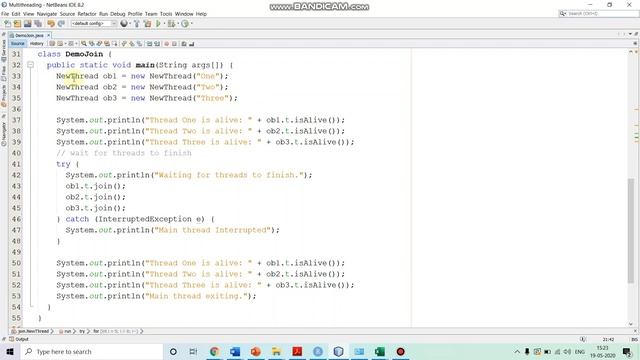Click the Projects side panel tab
The width and height of the screenshot is (640, 360).
point(4,96)
